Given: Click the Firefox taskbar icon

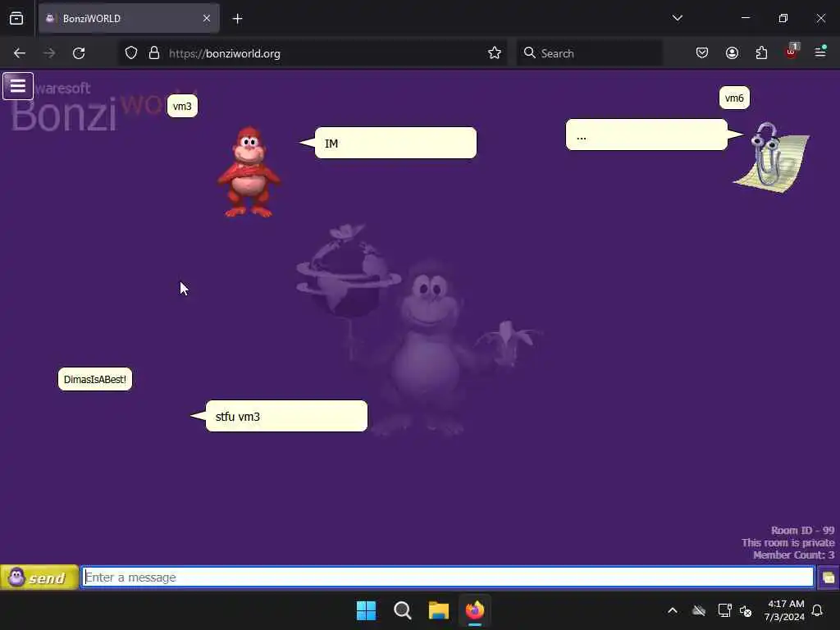Looking at the screenshot, I should pos(475,610).
